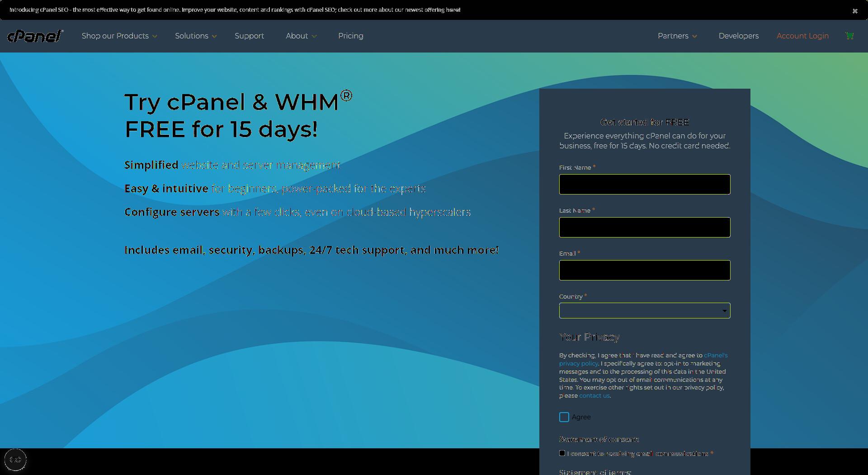Open the Pricing page

point(351,36)
